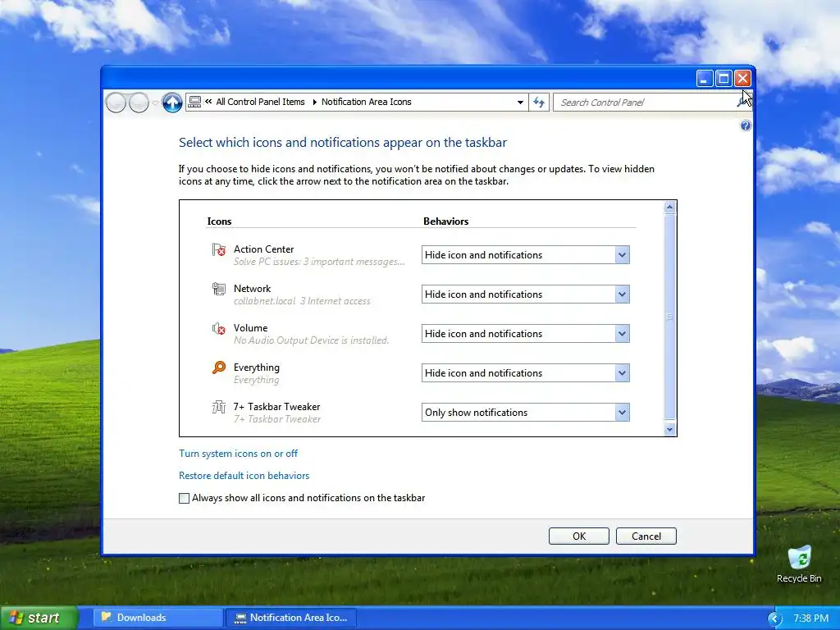Click the computer icon in the address bar
Image resolution: width=840 pixels, height=630 pixels.
point(195,102)
